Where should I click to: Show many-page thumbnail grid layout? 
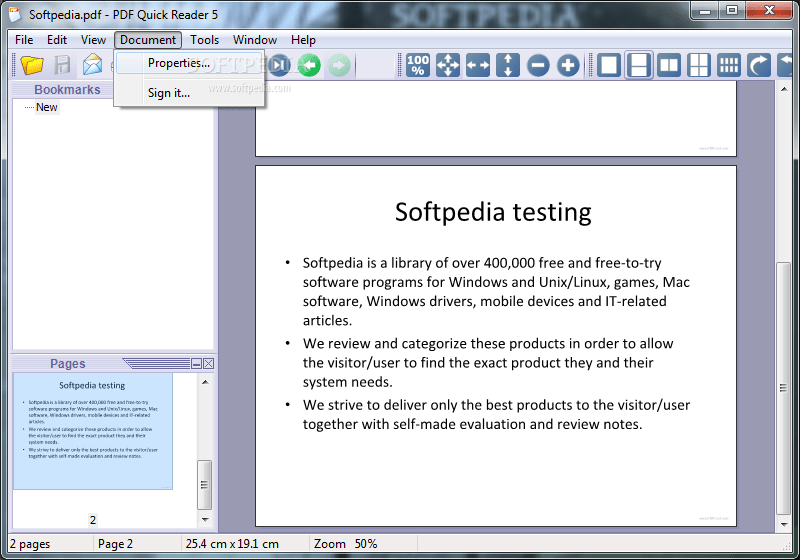729,65
